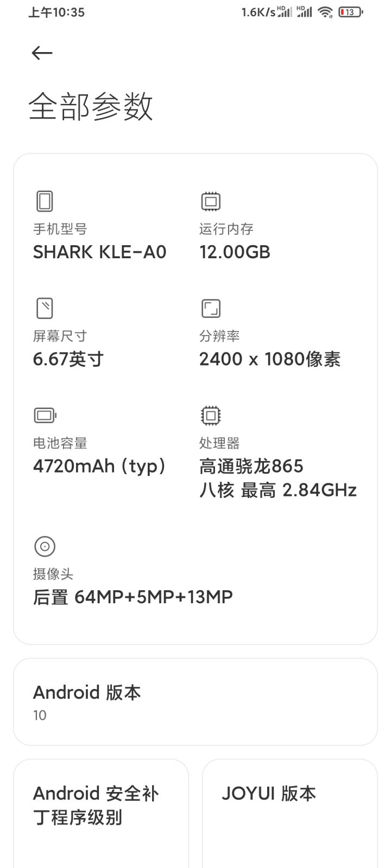Screen dimensions: 391x868
Task: Tap the 6.67英寸 screen size value
Action: (68, 359)
